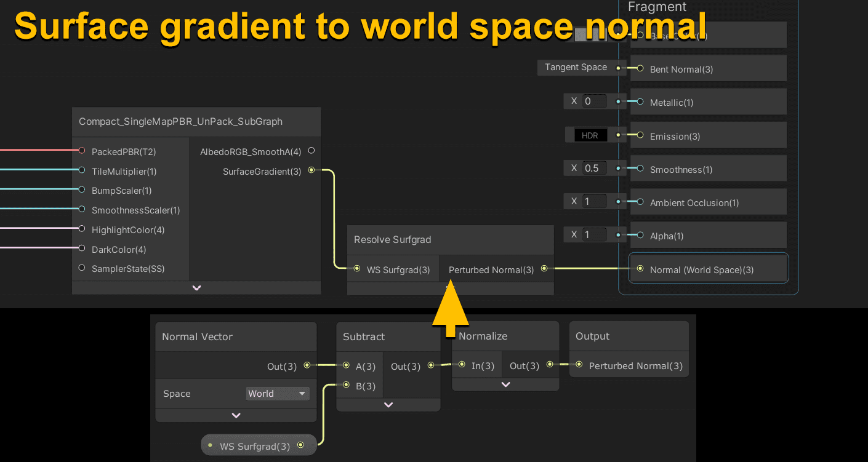Click the SurfaceGradient output port

311,170
